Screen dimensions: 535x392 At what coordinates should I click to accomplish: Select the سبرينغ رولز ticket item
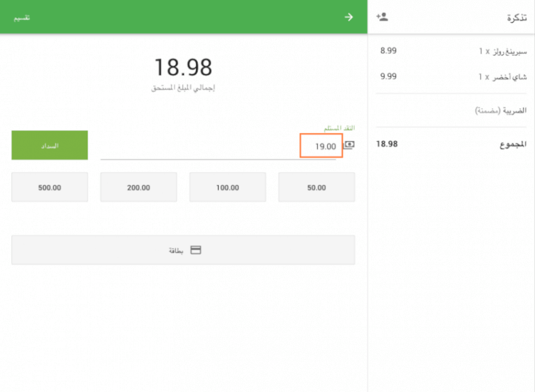502,51
